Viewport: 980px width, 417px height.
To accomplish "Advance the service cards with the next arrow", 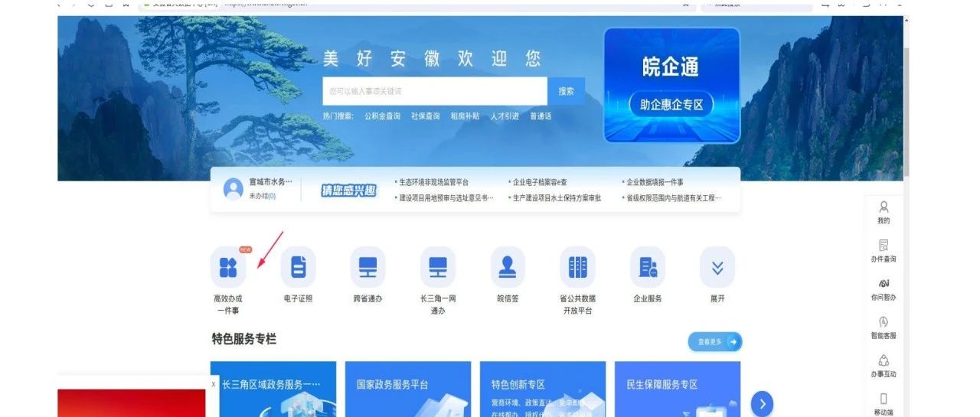I will [x=762, y=403].
